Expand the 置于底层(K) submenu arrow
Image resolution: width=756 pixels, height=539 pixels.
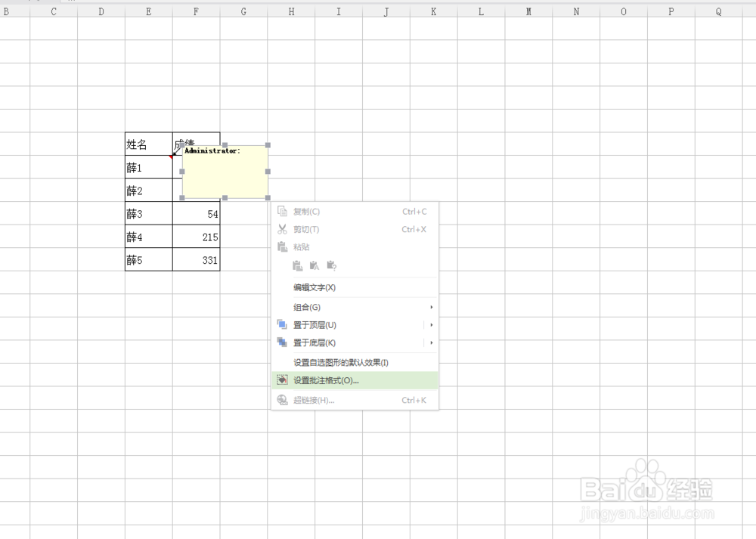coord(432,342)
